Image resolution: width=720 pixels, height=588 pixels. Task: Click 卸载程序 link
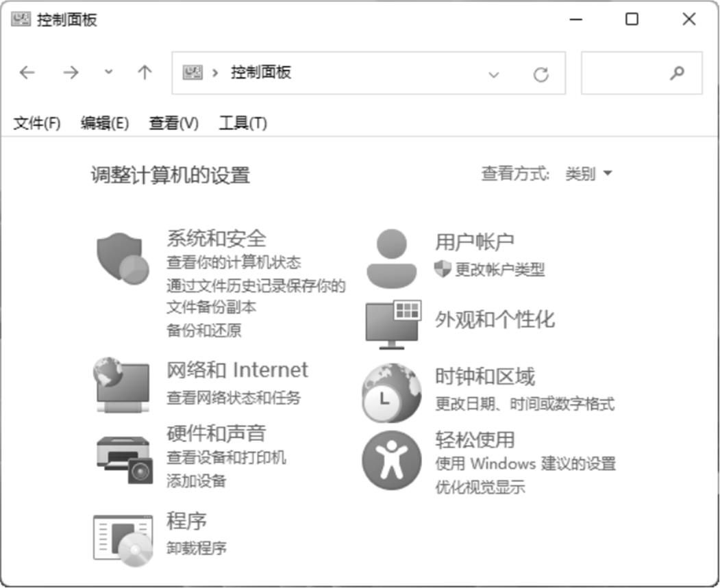pos(197,548)
